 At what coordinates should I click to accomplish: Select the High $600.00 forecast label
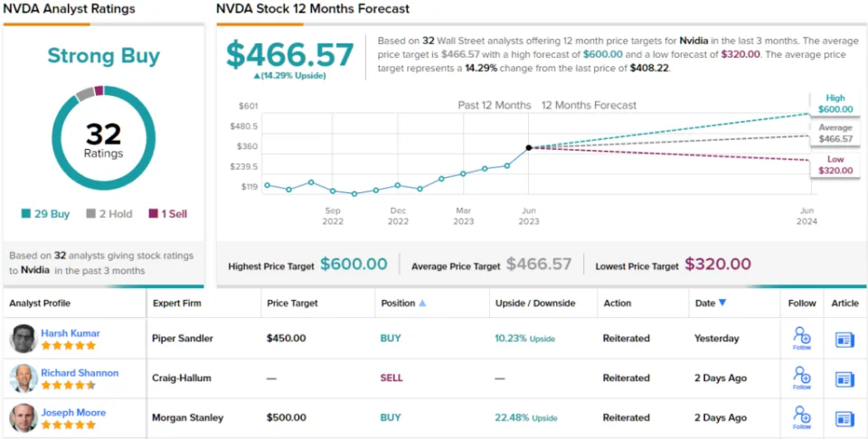834,105
